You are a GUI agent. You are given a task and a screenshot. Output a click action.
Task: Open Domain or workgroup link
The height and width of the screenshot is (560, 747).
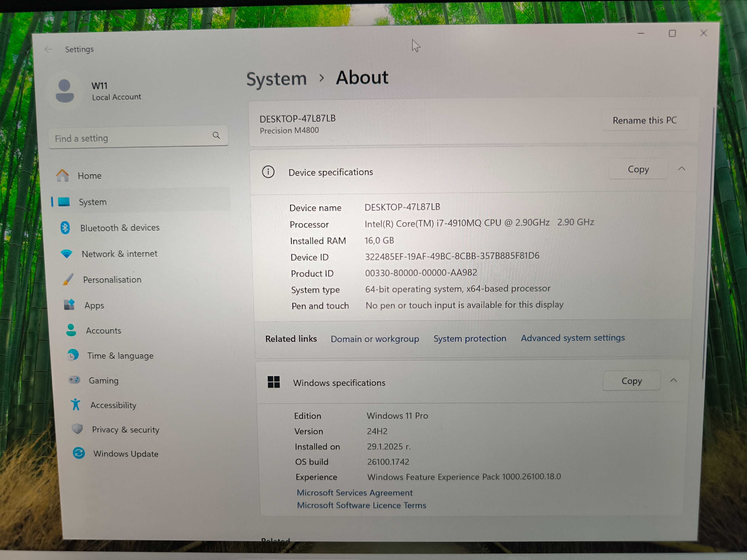375,339
